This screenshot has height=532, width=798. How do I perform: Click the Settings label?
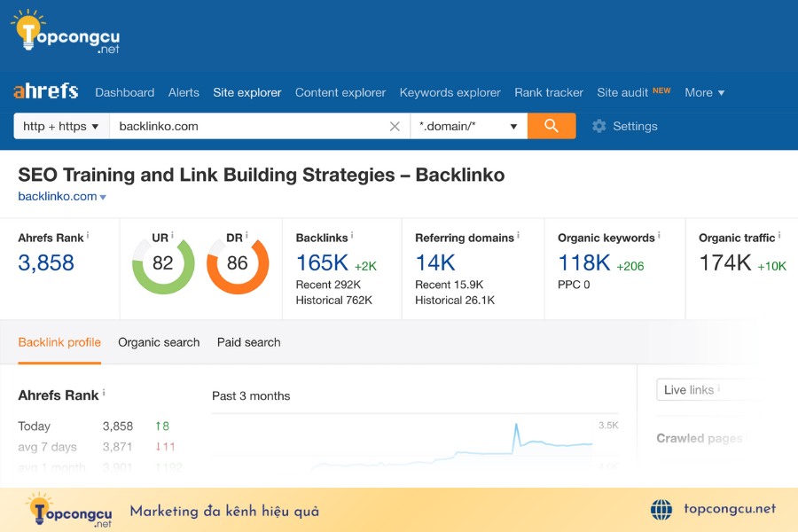click(x=635, y=126)
